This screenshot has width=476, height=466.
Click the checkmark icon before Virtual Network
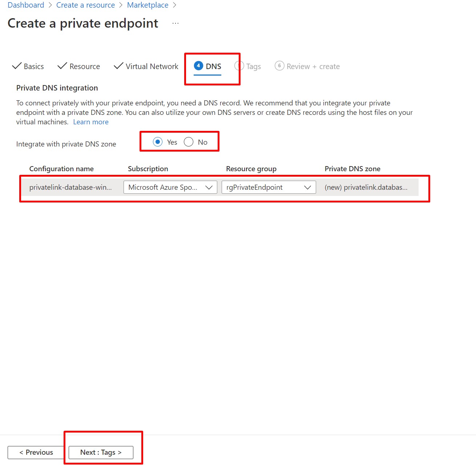click(118, 66)
